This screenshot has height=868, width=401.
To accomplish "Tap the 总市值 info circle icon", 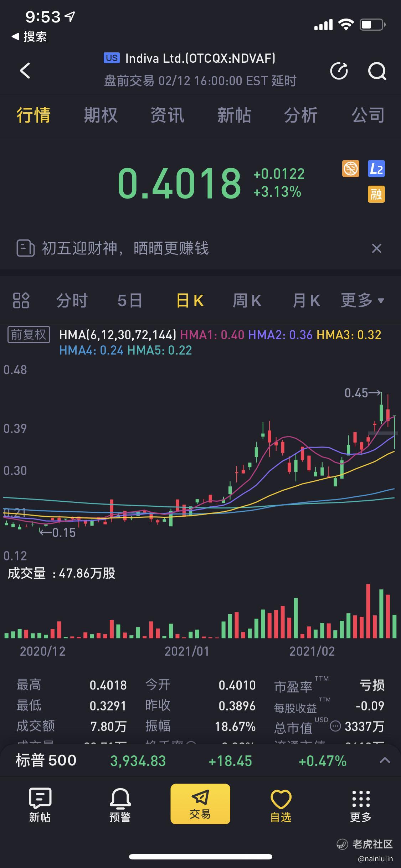I will point(335,726).
